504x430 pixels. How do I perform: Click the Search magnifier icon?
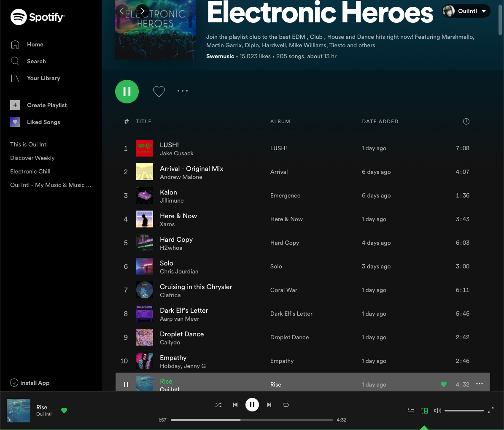coord(15,61)
